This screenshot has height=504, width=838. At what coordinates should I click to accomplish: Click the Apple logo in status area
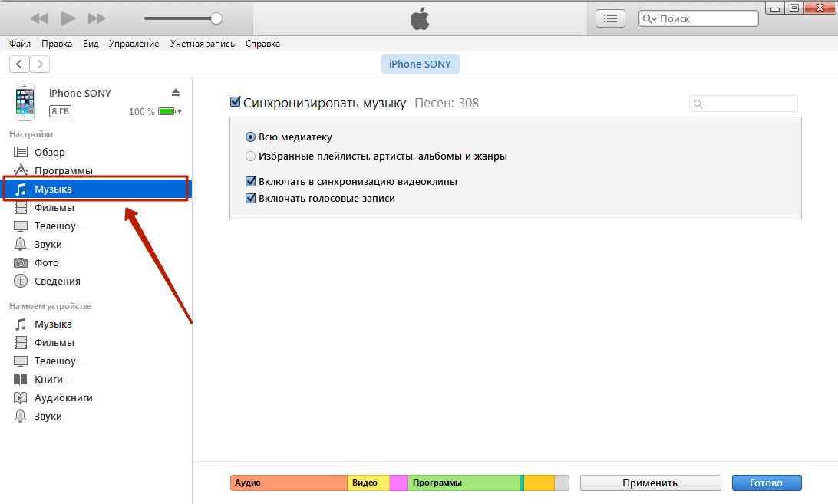tap(420, 18)
